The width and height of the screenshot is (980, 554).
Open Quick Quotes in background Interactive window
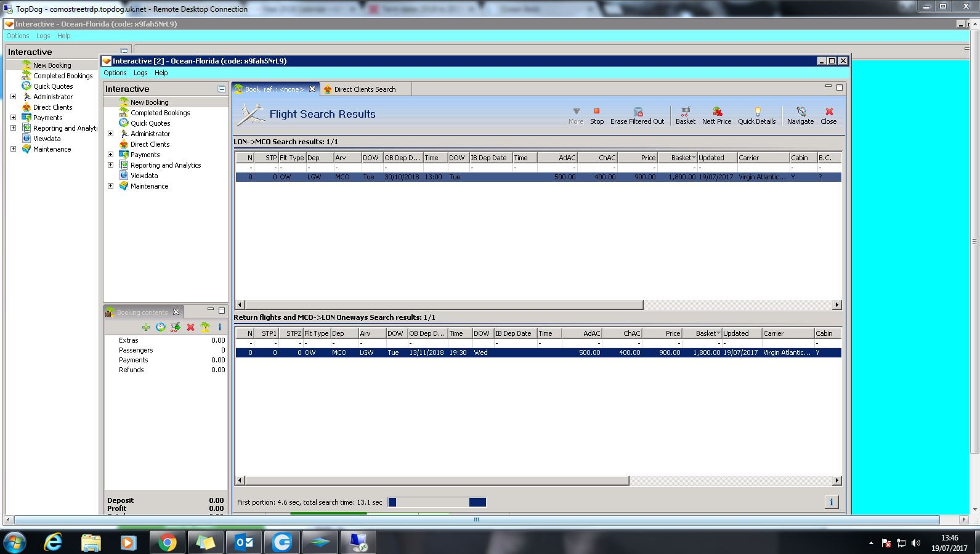53,86
